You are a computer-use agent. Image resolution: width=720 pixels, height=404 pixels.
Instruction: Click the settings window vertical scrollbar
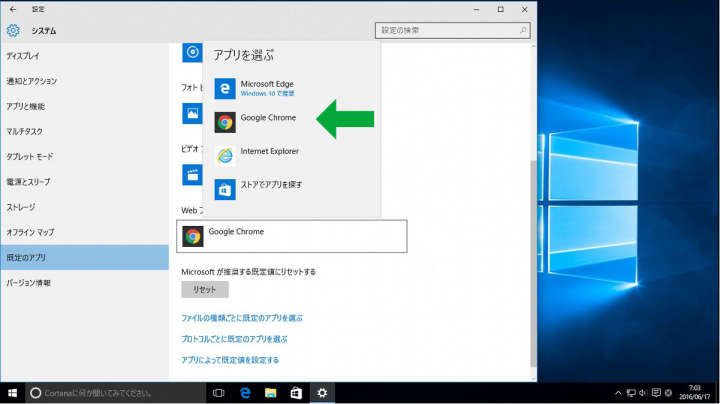(533, 263)
